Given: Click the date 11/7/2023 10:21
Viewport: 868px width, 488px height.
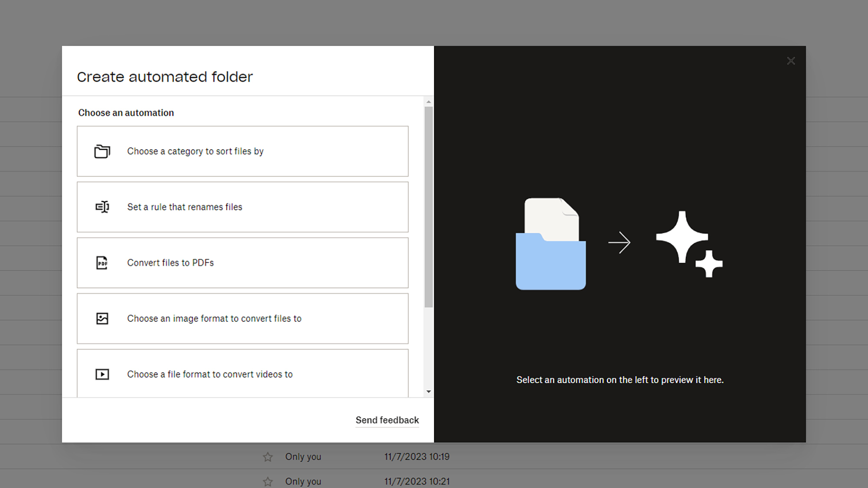Looking at the screenshot, I should [417, 481].
